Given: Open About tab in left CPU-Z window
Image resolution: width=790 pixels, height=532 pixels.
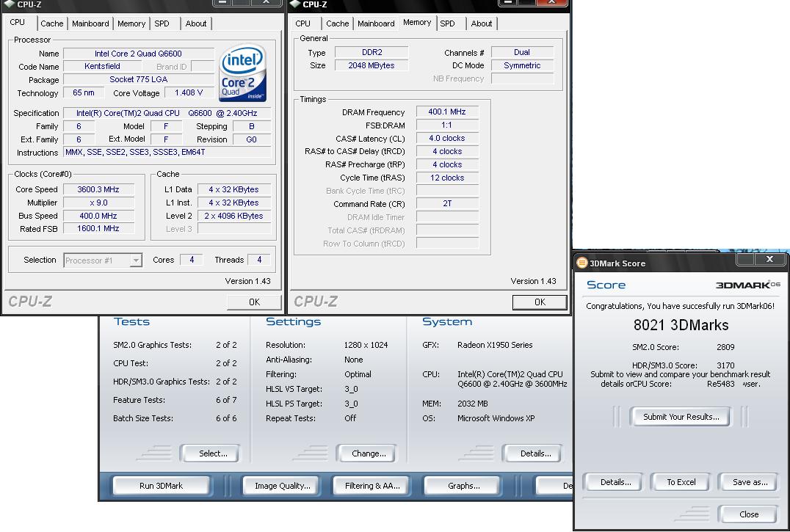Looking at the screenshot, I should (196, 23).
